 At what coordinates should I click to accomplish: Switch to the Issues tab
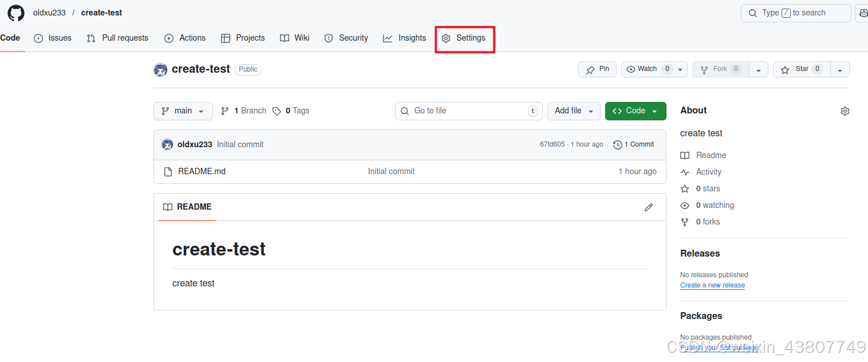[53, 38]
